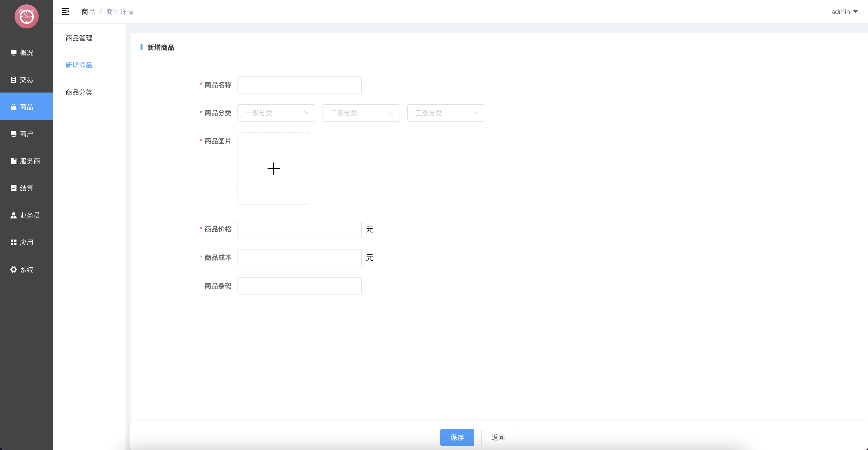Click the 保存 save button

pos(457,437)
